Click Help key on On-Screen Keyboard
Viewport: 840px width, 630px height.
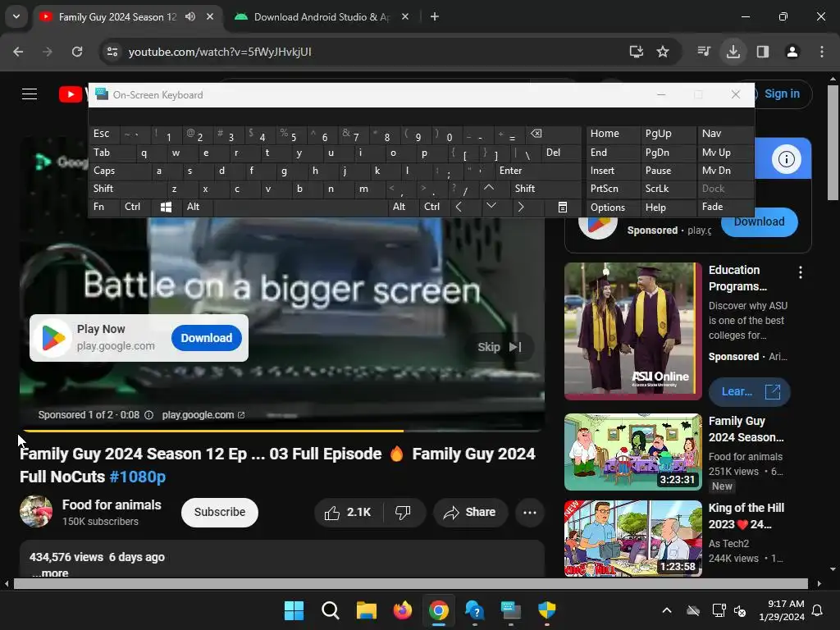pyautogui.click(x=668, y=207)
